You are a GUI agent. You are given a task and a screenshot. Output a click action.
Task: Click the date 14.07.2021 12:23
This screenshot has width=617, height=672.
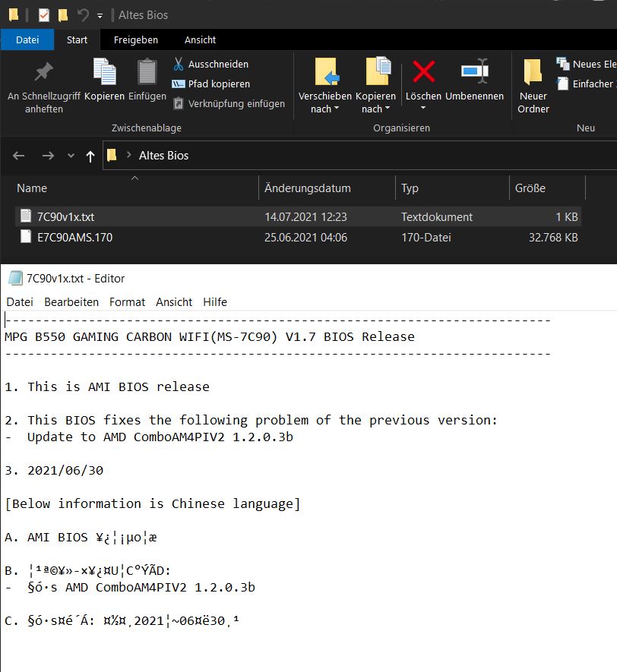point(305,217)
